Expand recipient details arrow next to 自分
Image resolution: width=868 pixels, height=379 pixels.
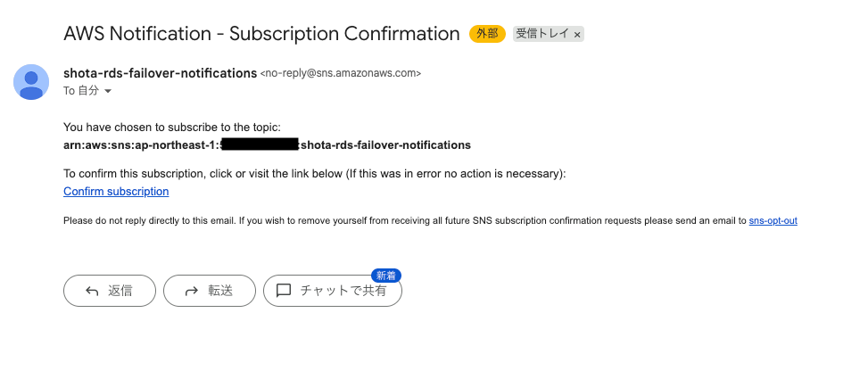(x=108, y=91)
